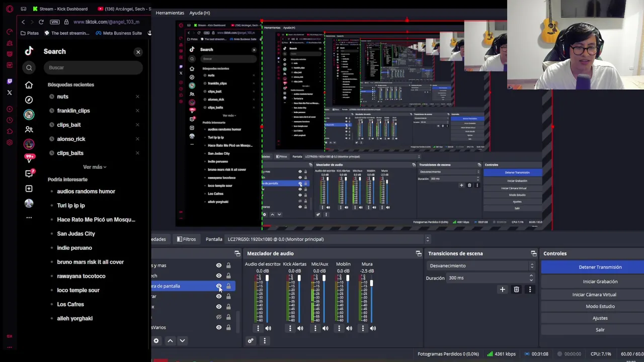Add a scene transition with plus icon
Screen dimensions: 644x362
pyautogui.click(x=502, y=290)
